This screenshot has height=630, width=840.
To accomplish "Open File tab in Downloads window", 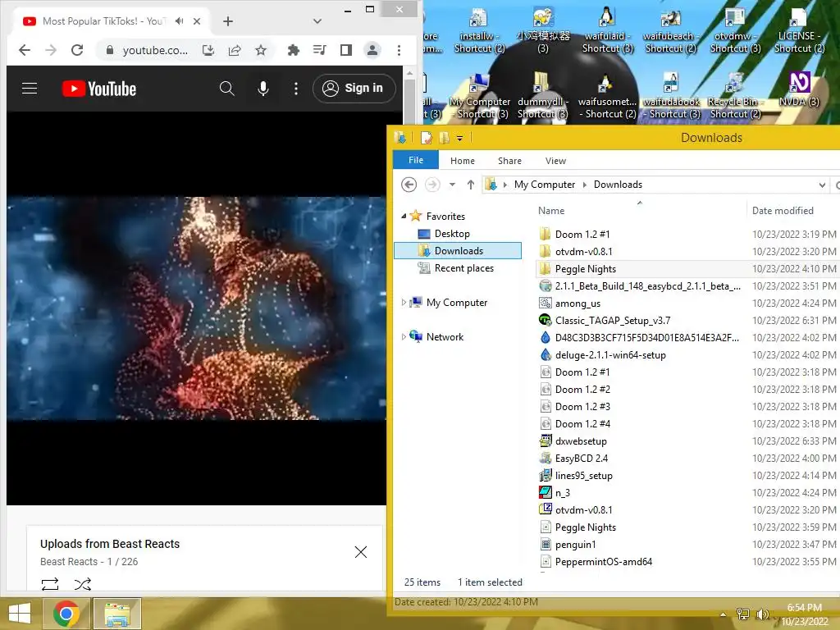I will click(416, 160).
